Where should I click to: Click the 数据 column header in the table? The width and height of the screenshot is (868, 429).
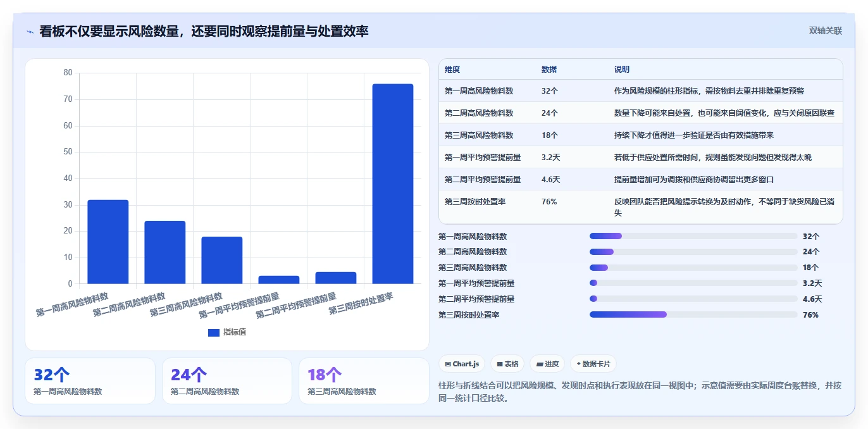point(549,70)
